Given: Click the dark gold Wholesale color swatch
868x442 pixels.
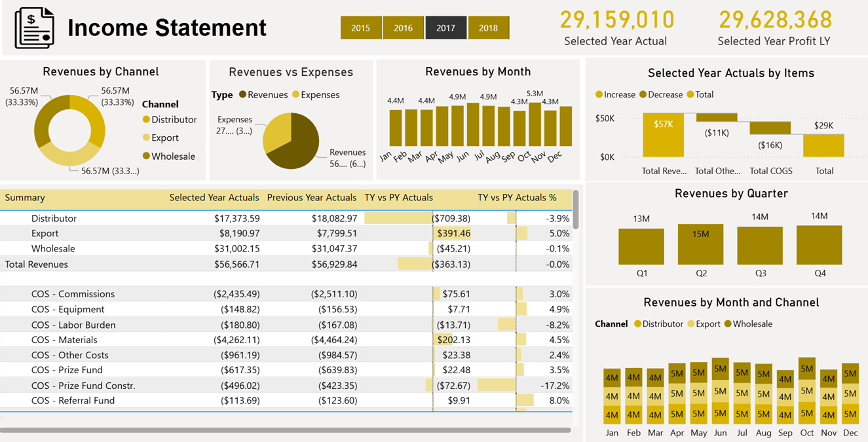Looking at the screenshot, I should click(147, 157).
